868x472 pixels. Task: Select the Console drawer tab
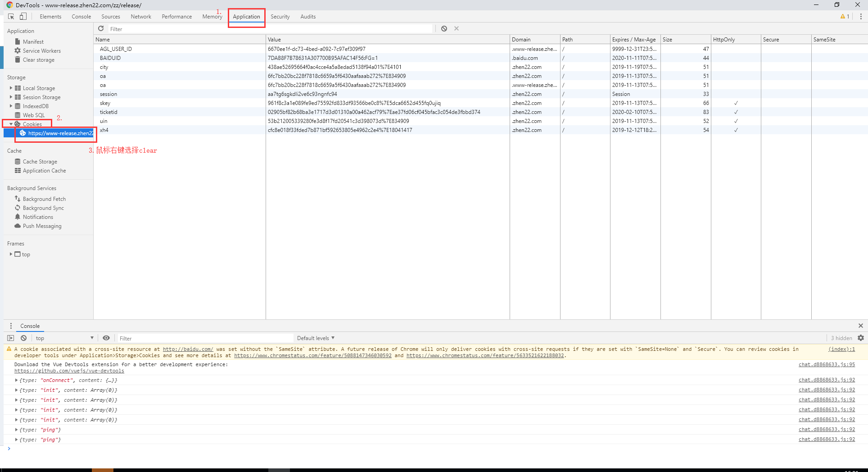(x=30, y=326)
